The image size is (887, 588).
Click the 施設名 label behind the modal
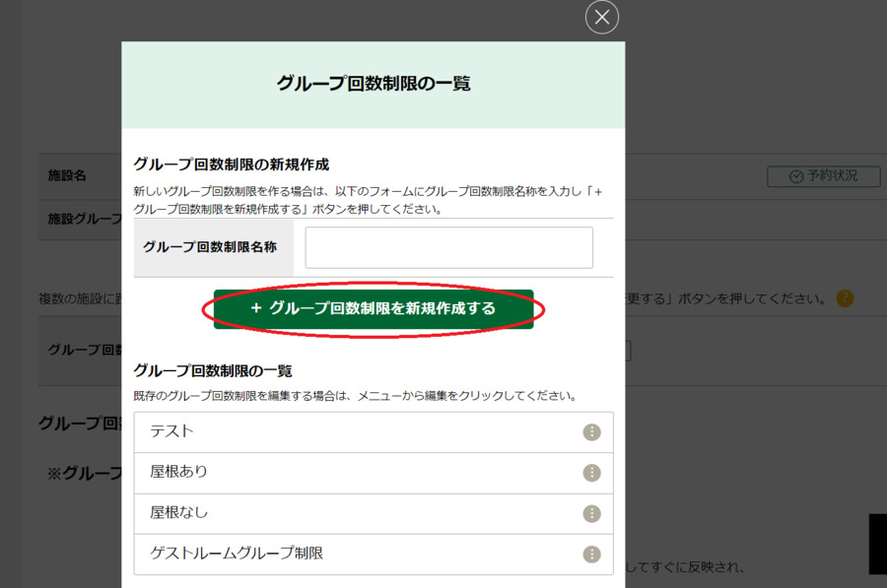[x=68, y=175]
